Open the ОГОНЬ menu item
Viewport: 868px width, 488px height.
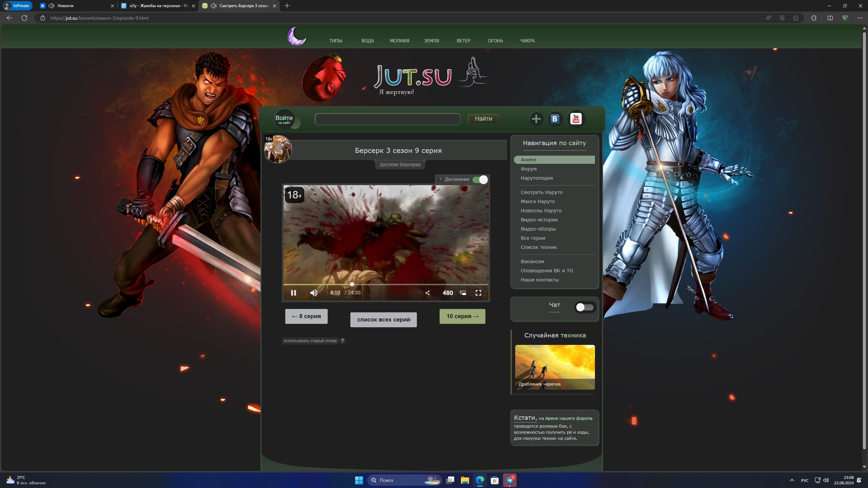pyautogui.click(x=495, y=41)
